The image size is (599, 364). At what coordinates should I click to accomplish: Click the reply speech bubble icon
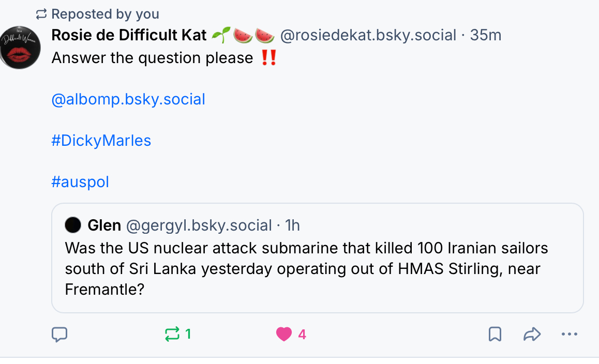60,335
